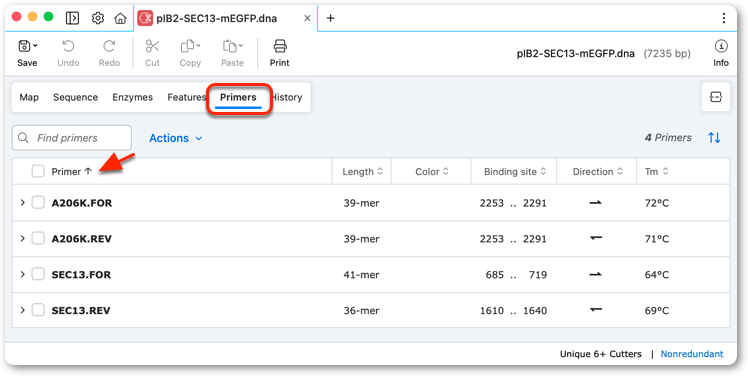Switch to the Map tab

(x=29, y=97)
